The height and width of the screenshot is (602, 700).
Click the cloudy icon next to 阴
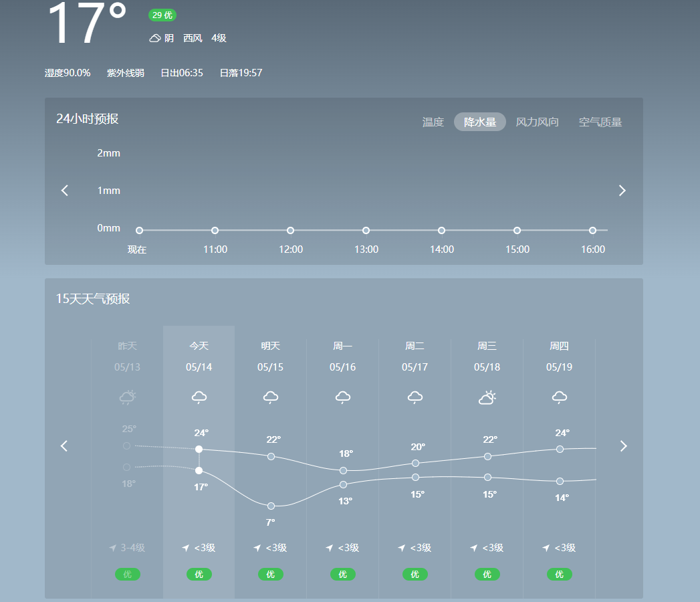point(155,38)
